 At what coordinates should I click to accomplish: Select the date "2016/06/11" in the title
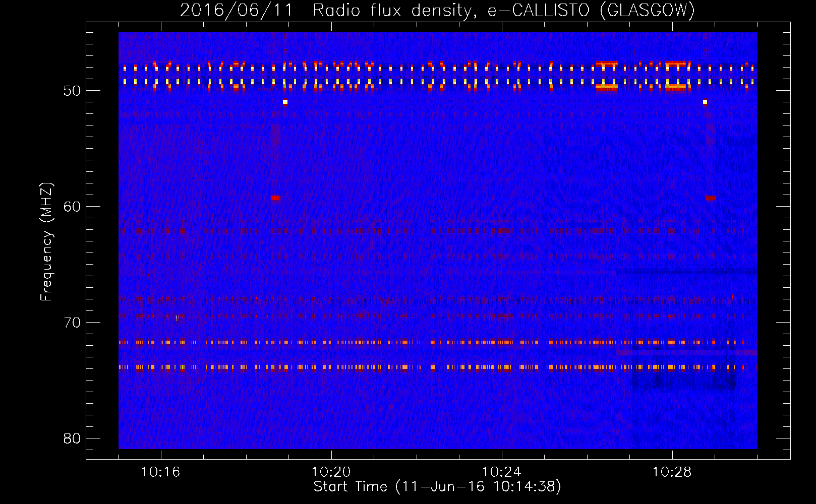click(x=237, y=10)
